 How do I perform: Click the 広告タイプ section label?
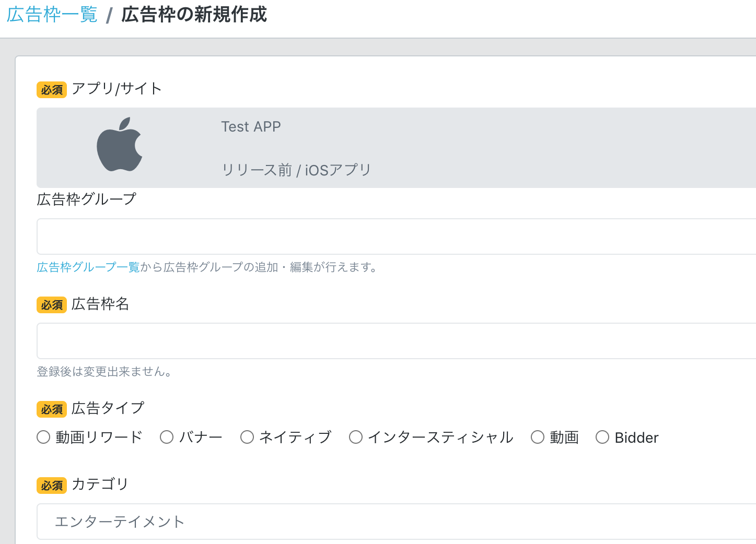pyautogui.click(x=108, y=408)
